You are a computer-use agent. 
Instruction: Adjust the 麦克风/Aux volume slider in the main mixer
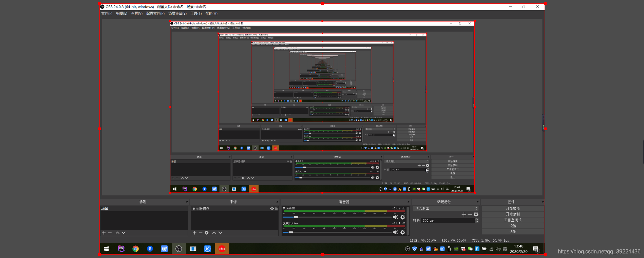tap(337, 232)
